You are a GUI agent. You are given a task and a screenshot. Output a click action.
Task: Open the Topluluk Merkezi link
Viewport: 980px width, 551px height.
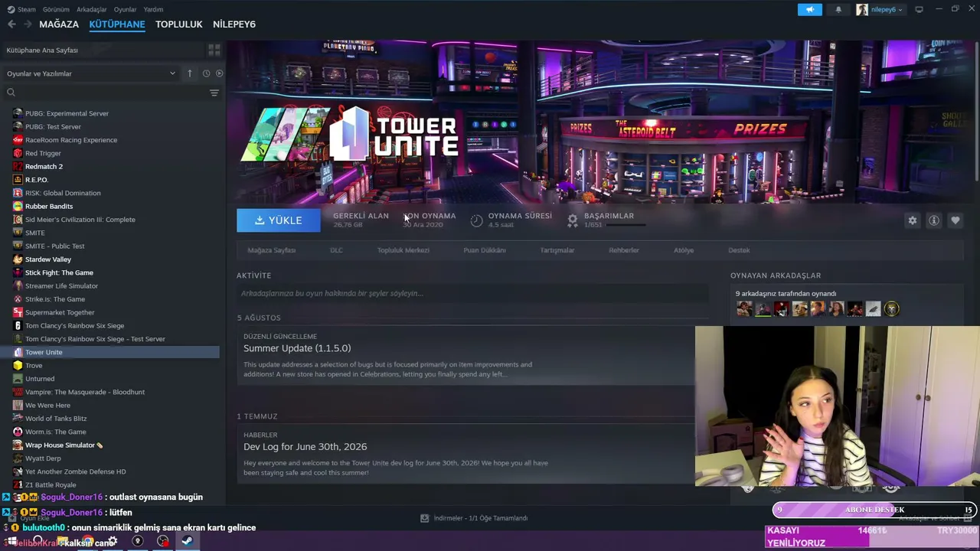(403, 250)
